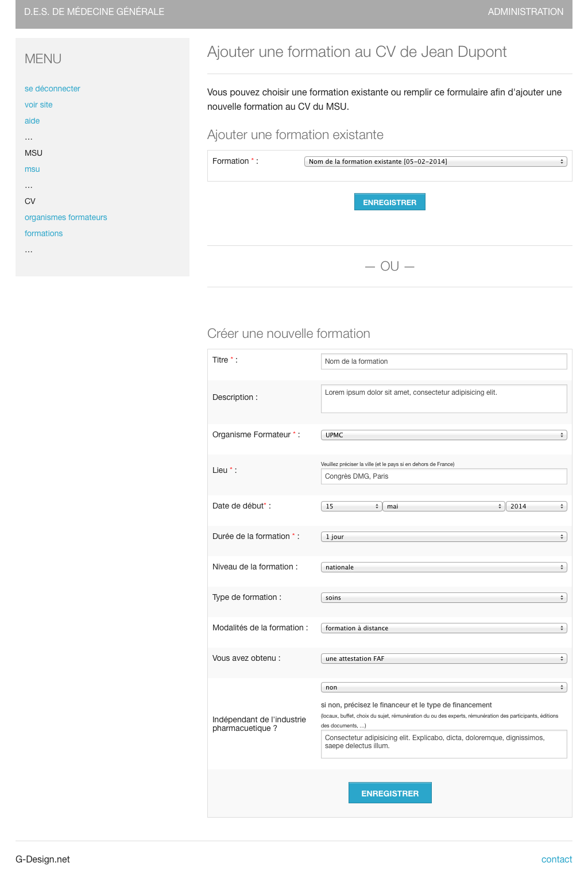The width and height of the screenshot is (588, 878).
Task: Open the Modalités de la formation dropdown
Action: 443,628
